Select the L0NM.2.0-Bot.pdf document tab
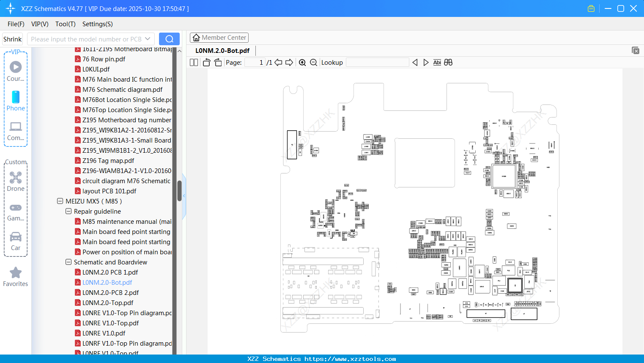 click(222, 50)
